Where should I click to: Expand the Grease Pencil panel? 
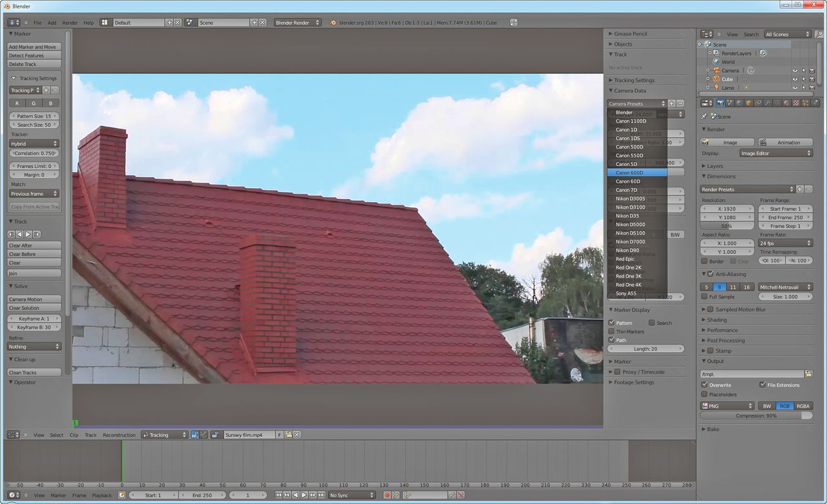click(631, 34)
